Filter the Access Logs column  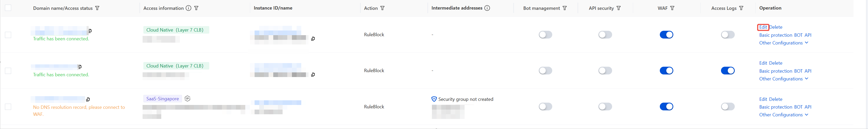tap(741, 8)
